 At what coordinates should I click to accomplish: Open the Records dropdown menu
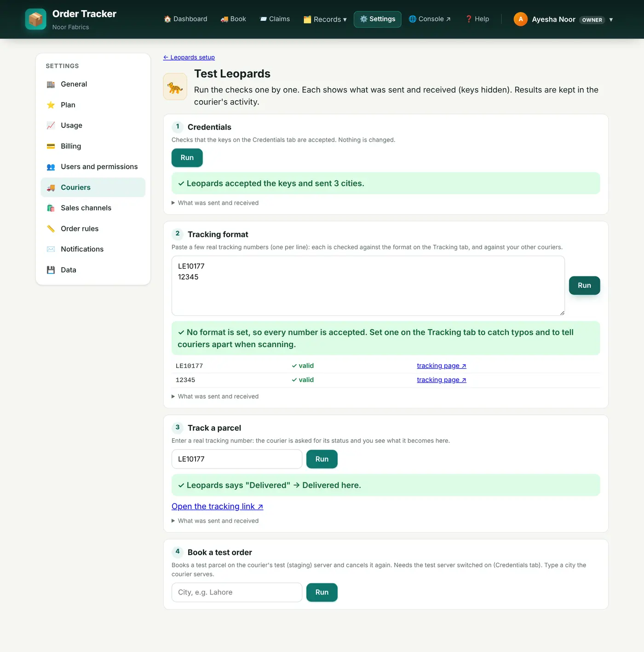325,19
